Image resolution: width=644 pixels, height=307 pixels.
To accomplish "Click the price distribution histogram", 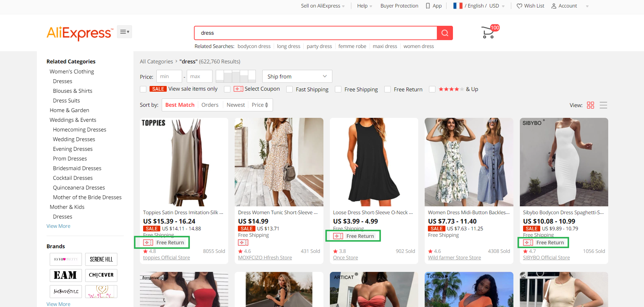I will pyautogui.click(x=235, y=76).
